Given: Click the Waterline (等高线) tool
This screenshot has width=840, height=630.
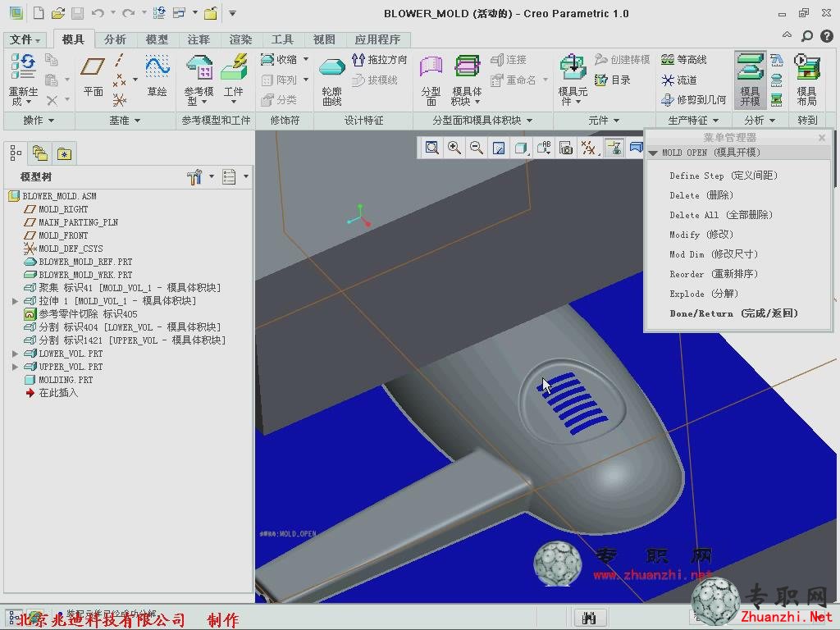Looking at the screenshot, I should tap(683, 59).
